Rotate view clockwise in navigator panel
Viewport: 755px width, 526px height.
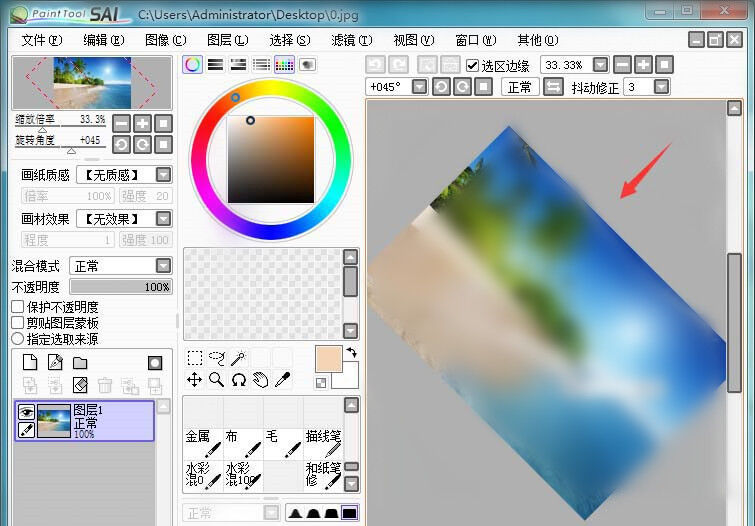point(143,145)
